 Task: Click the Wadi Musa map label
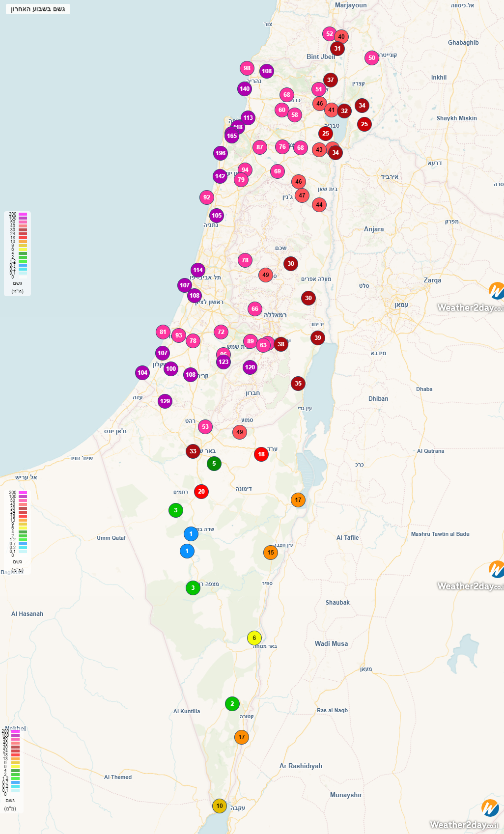pyautogui.click(x=332, y=644)
